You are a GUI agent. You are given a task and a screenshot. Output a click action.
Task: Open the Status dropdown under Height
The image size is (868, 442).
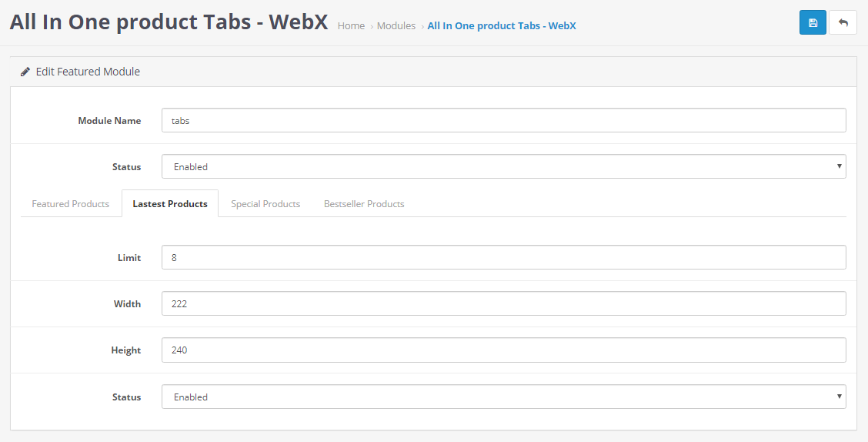point(504,397)
